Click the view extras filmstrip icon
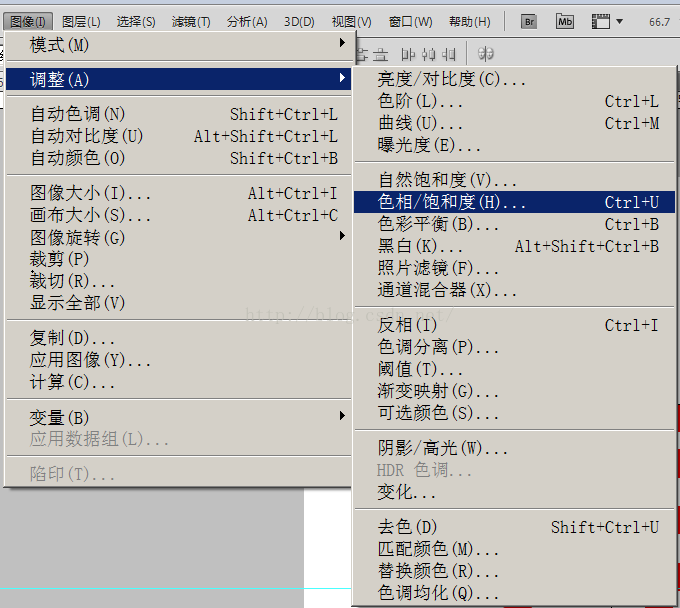The image size is (680, 608). tap(601, 21)
